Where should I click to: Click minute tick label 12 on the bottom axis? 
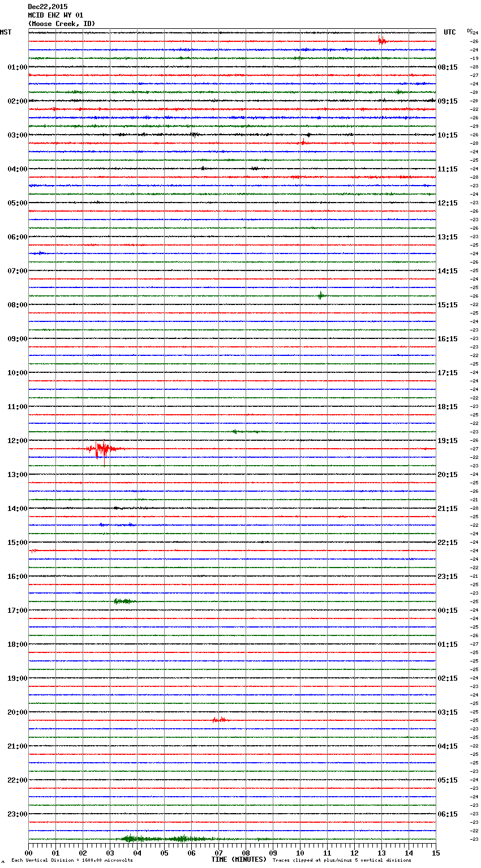click(x=354, y=853)
